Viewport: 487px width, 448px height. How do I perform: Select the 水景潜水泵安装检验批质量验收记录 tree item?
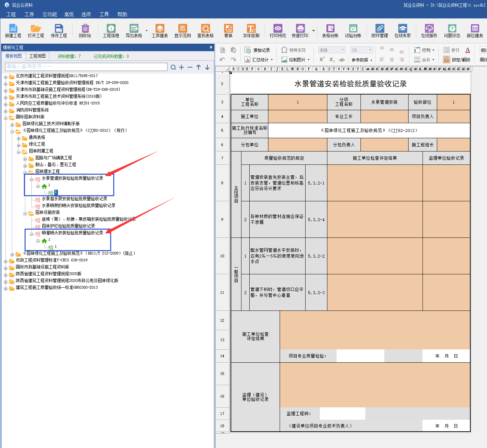(74, 199)
